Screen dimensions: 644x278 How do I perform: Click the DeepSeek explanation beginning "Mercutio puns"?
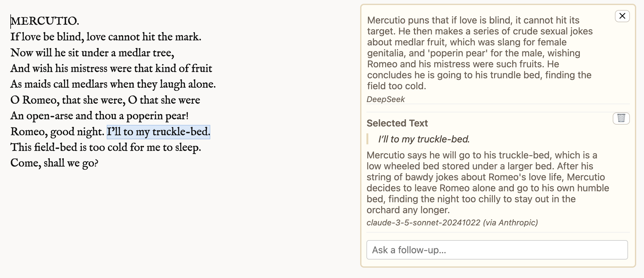click(x=480, y=53)
